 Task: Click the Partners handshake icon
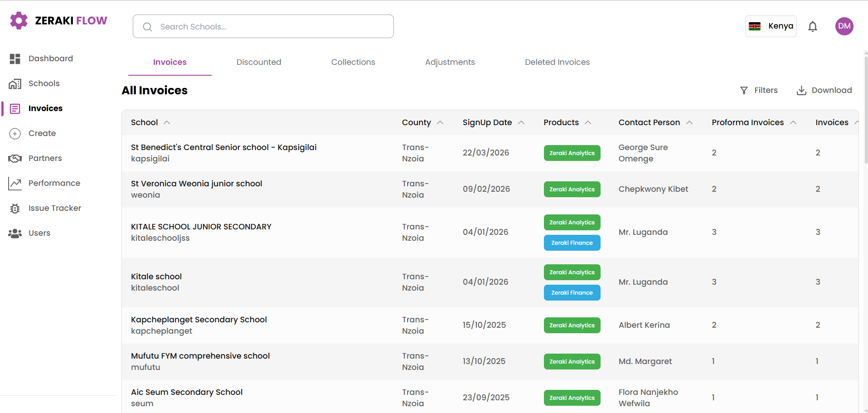15,158
